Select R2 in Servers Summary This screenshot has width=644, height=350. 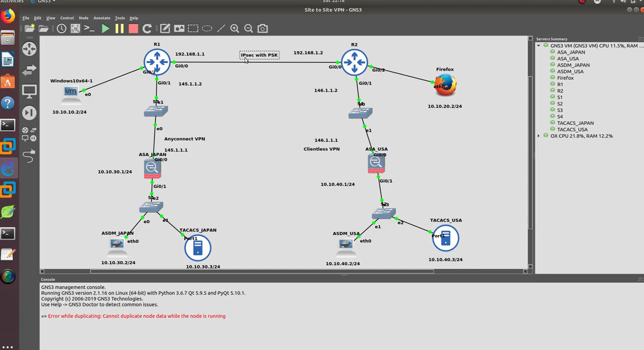coord(560,91)
